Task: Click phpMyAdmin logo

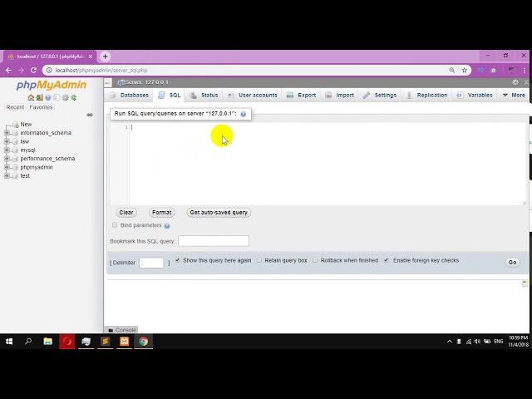Action: tap(52, 85)
